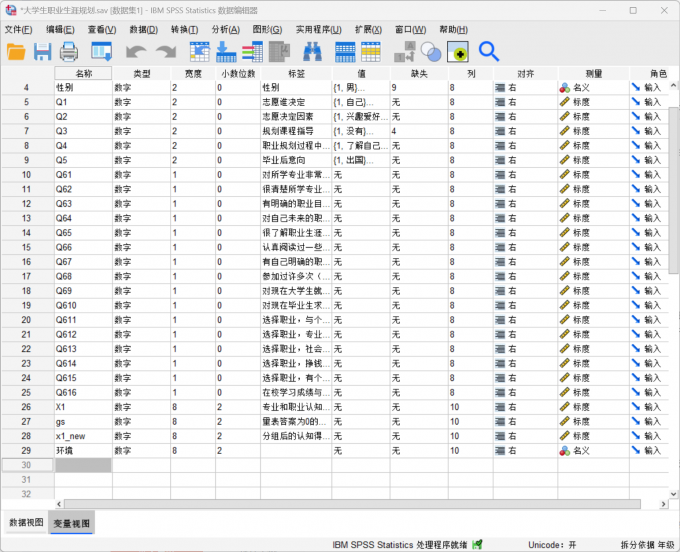Click the right-align icon in row Q5

click(x=500, y=160)
